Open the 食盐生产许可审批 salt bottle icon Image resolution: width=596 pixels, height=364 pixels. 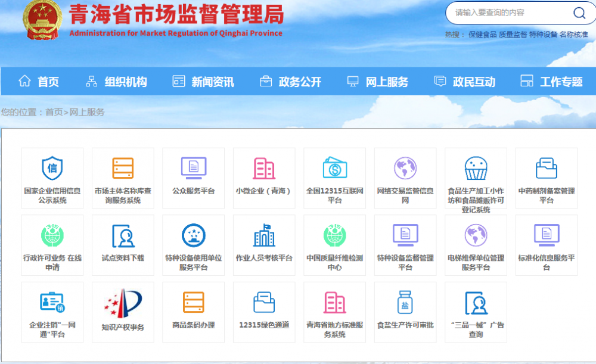pyautogui.click(x=405, y=303)
